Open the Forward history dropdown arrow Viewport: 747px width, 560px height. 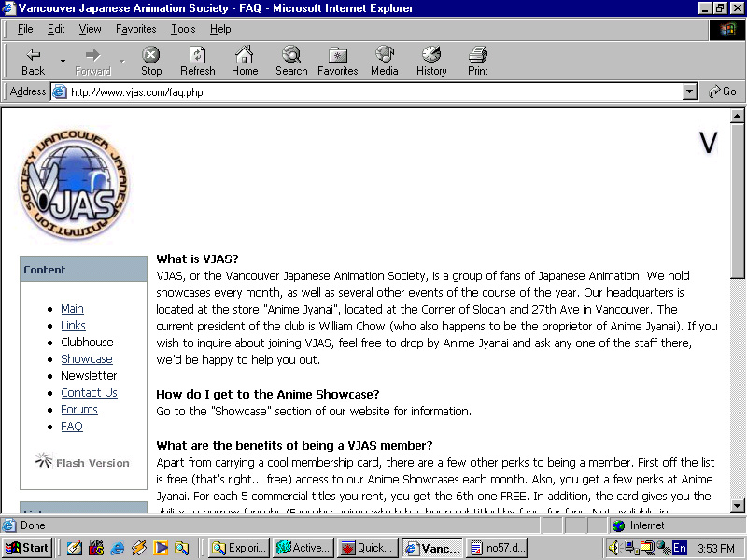click(122, 62)
